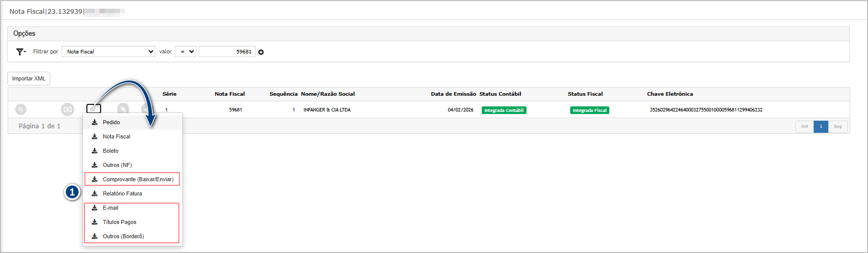Image resolution: width=868 pixels, height=253 pixels.
Task: Click the filter value field containing 59681
Action: coord(227,51)
